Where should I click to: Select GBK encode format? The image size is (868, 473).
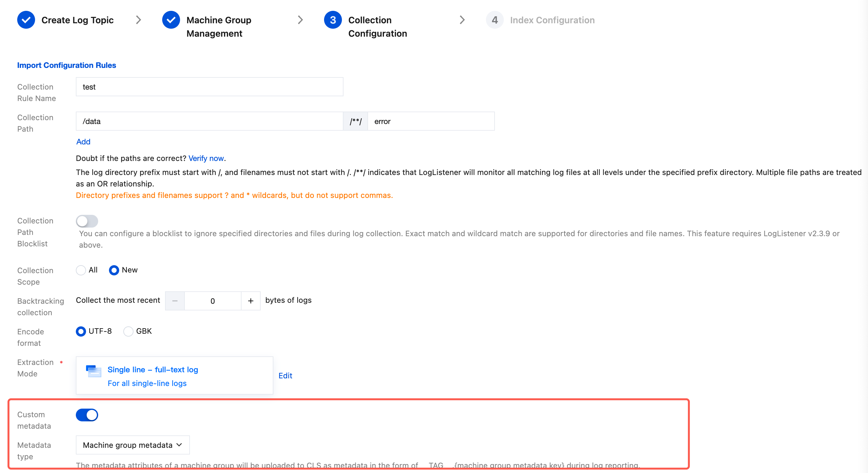point(128,331)
